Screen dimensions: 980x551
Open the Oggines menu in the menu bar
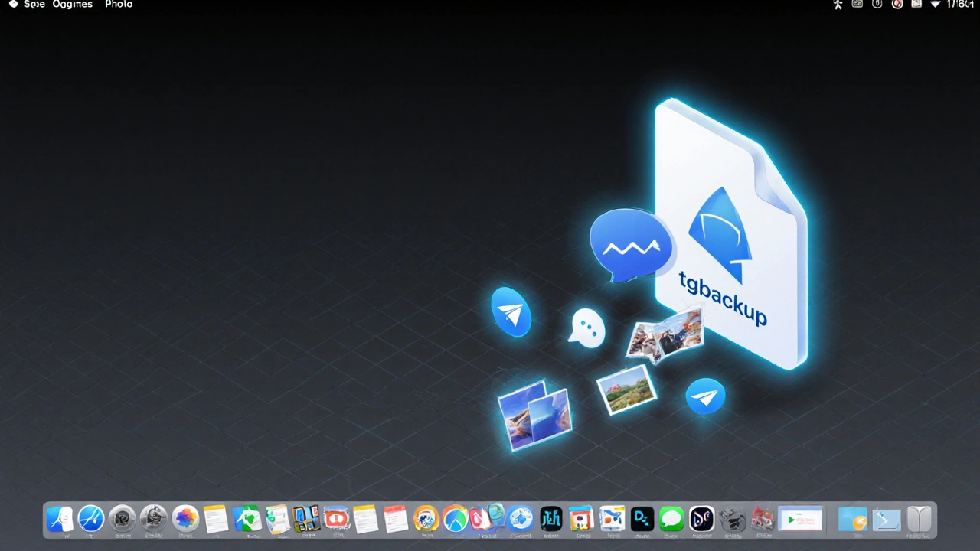tap(72, 5)
